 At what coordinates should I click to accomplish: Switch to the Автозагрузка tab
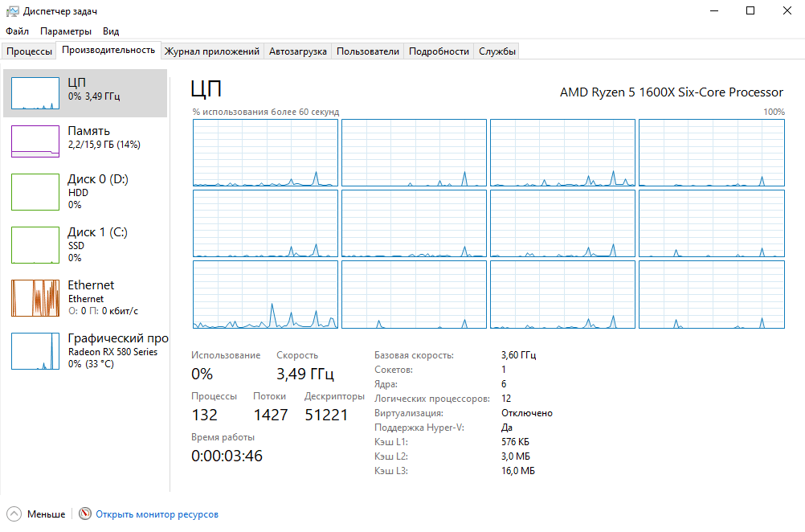point(298,51)
